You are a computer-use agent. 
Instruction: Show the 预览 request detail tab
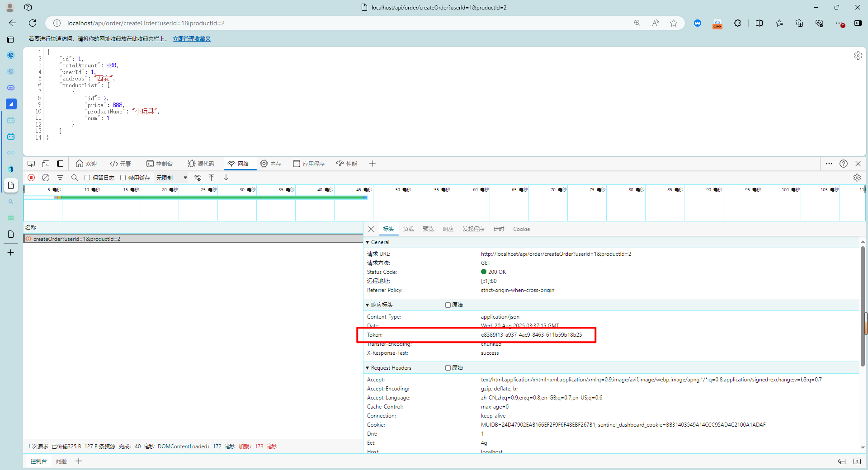point(428,229)
